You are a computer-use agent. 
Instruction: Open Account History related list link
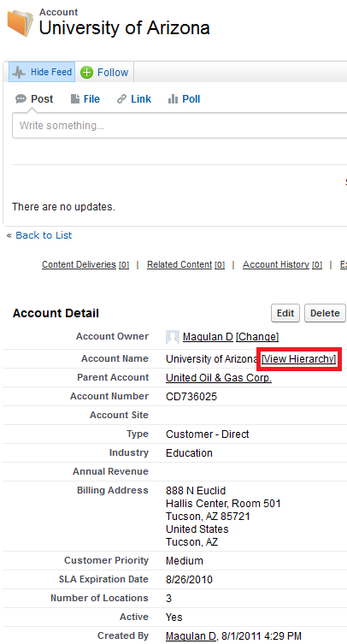click(x=283, y=265)
